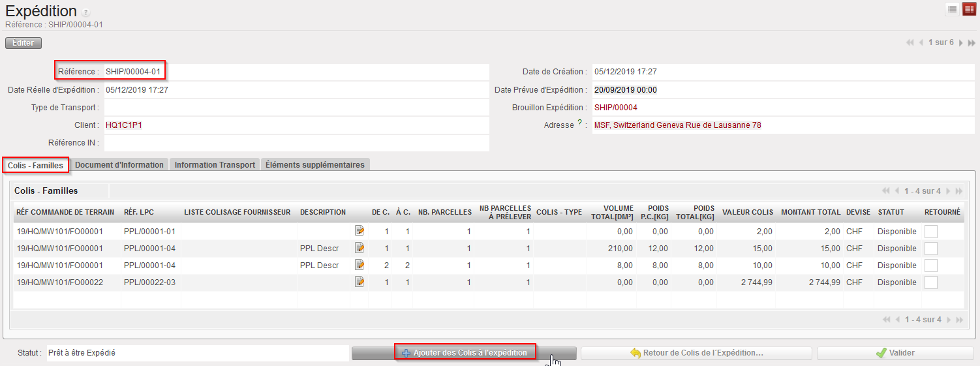Select the Colis - Familles tab
The width and height of the screenshot is (980, 366).
pos(36,165)
